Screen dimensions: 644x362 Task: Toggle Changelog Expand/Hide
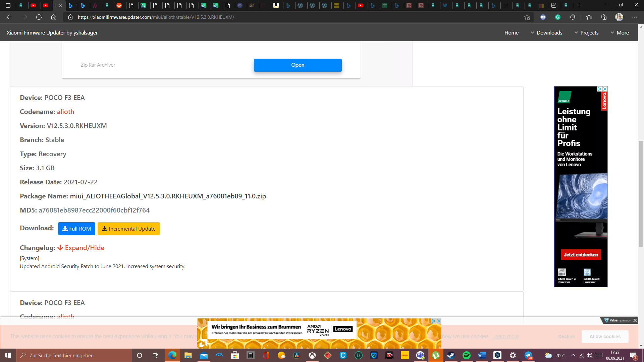81,248
